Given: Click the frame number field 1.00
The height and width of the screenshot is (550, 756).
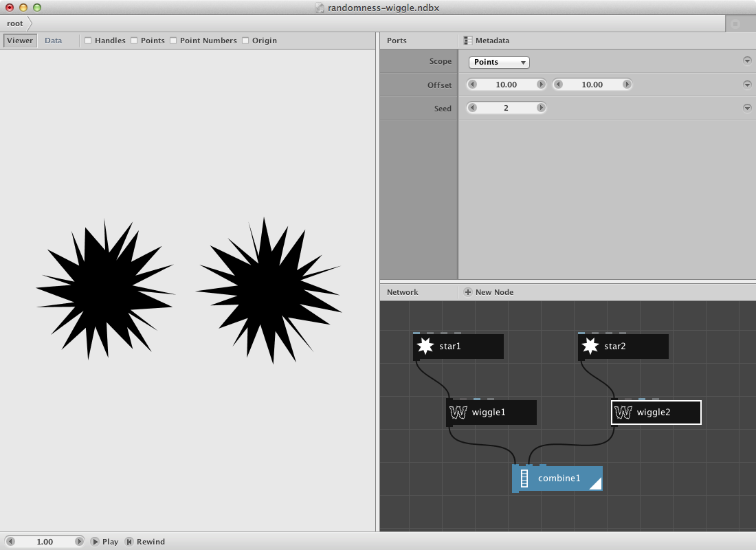Looking at the screenshot, I should click(45, 542).
